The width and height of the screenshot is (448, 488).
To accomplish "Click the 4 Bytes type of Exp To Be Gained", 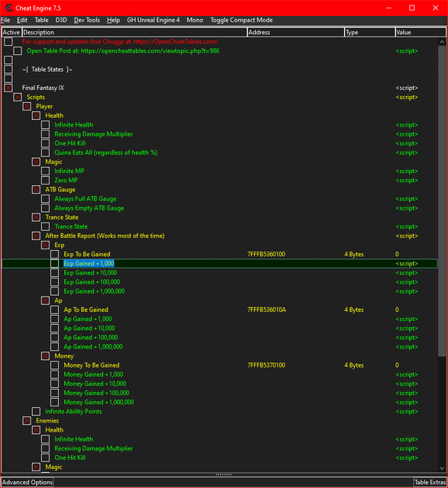I will (x=354, y=254).
